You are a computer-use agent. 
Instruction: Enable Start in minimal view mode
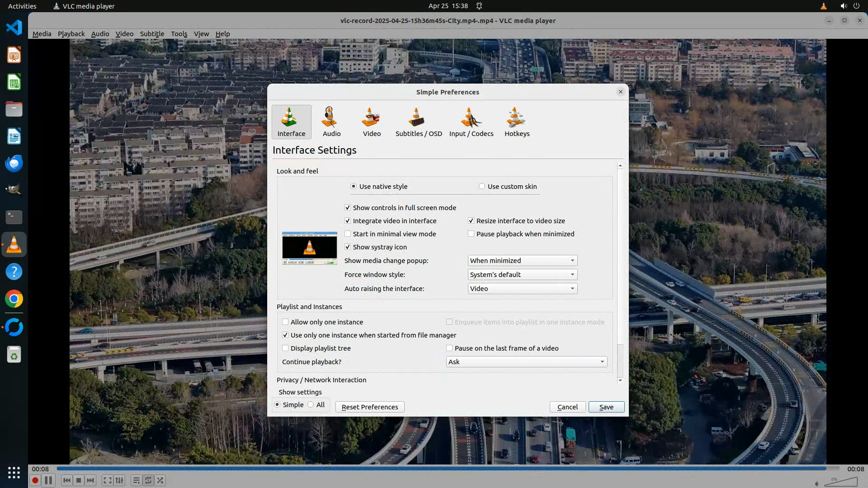[348, 234]
